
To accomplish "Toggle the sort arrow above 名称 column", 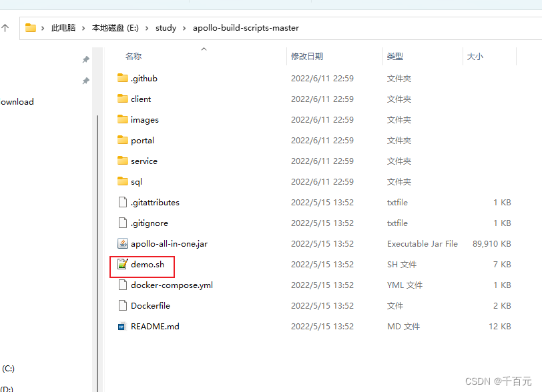I will pos(204,49).
